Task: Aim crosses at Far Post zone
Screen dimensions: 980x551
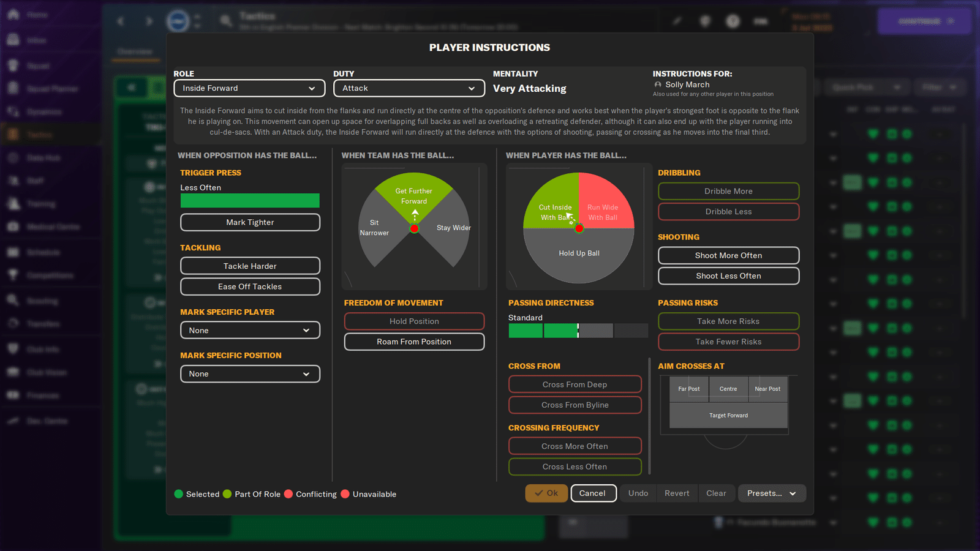Action: click(689, 389)
